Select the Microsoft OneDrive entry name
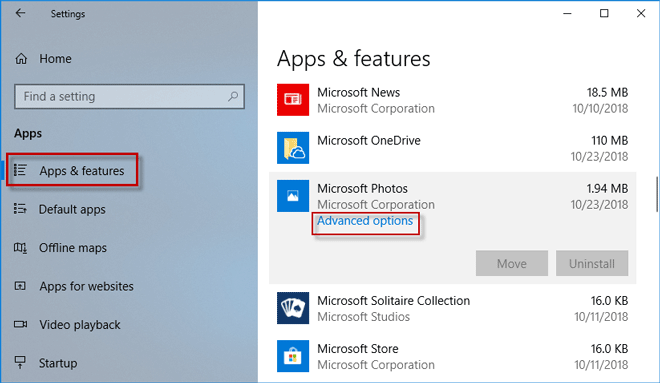 [369, 140]
